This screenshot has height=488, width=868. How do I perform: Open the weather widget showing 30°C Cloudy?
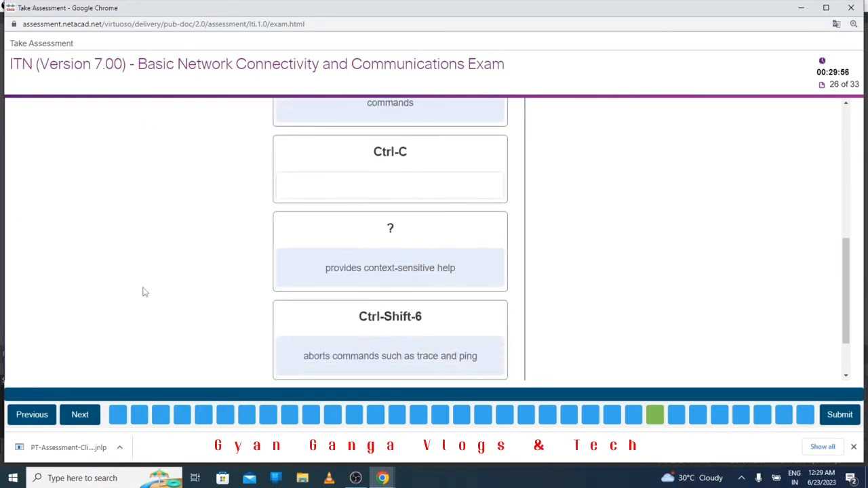(x=692, y=478)
